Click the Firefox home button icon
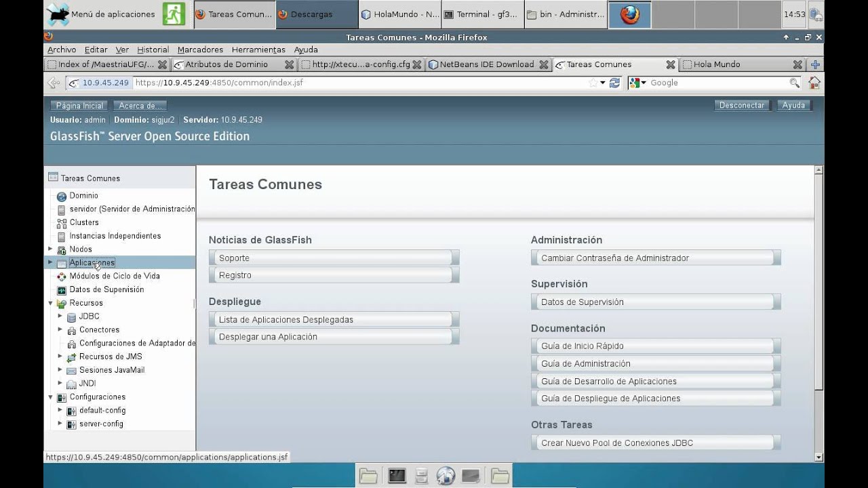Image resolution: width=868 pixels, height=488 pixels. tap(814, 83)
